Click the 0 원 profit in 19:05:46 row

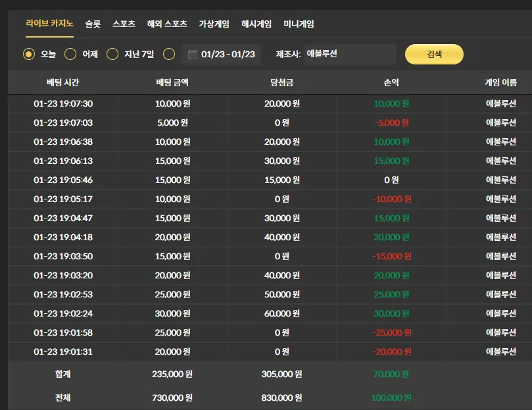click(x=391, y=180)
